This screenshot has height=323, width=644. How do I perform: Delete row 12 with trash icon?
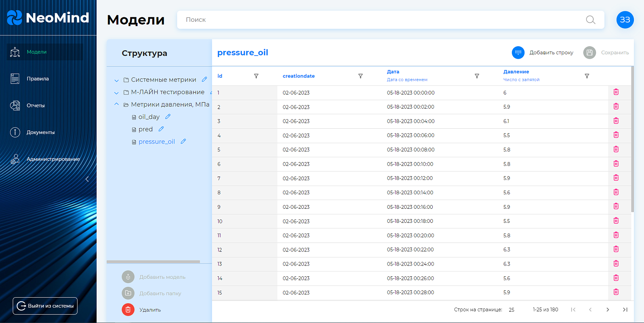pyautogui.click(x=616, y=249)
